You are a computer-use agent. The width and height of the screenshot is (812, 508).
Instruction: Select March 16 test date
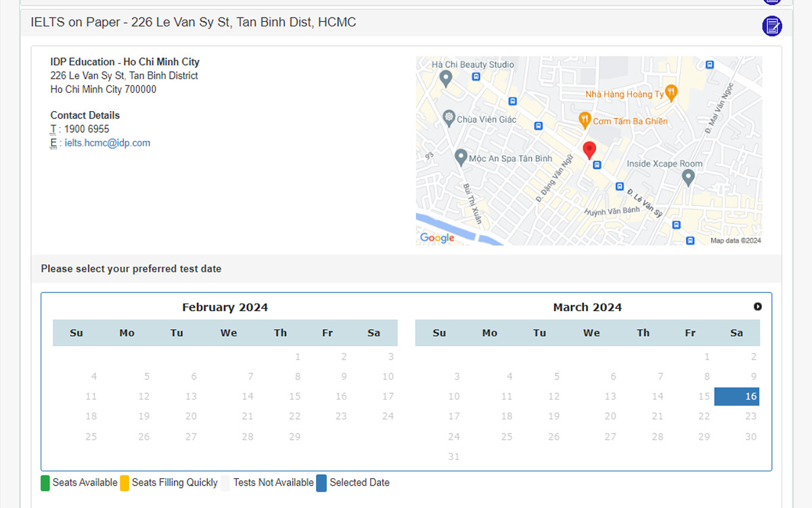pos(737,396)
